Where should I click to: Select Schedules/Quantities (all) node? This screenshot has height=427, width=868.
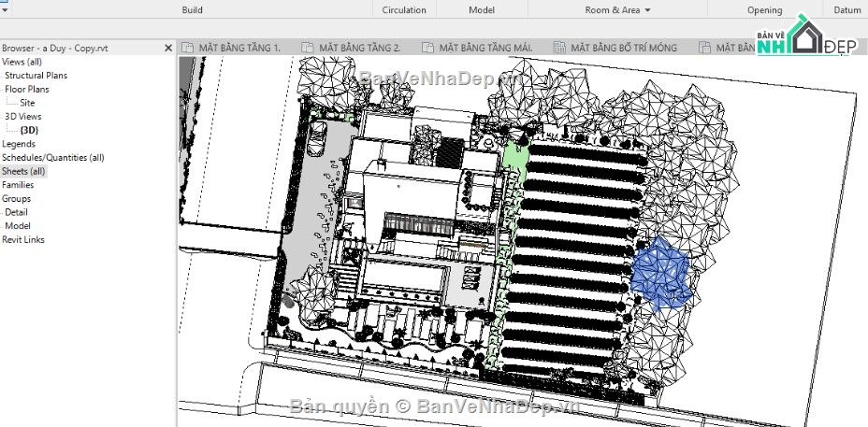(52, 158)
